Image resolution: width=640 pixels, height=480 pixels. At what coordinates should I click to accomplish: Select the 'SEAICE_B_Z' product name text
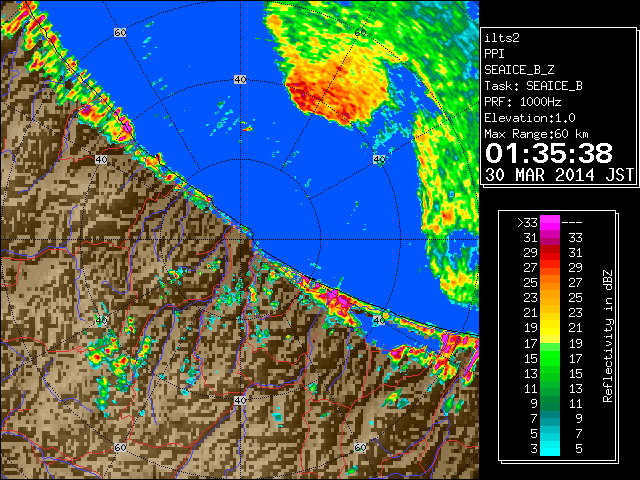pyautogui.click(x=519, y=70)
